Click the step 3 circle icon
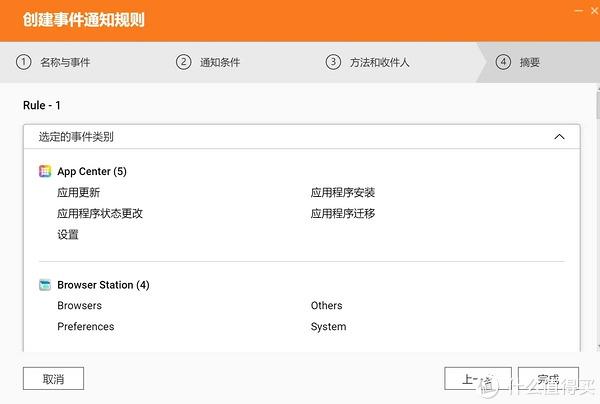This screenshot has height=404, width=600. coord(333,62)
